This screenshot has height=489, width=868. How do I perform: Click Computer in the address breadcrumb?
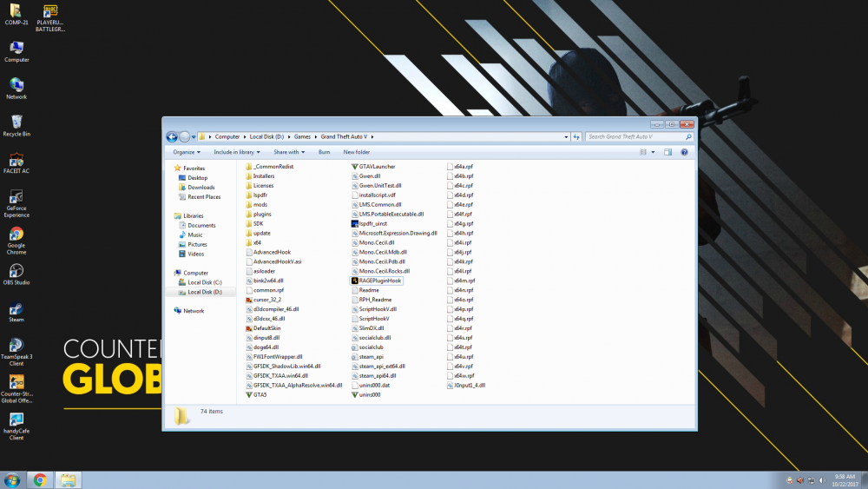[x=227, y=136]
